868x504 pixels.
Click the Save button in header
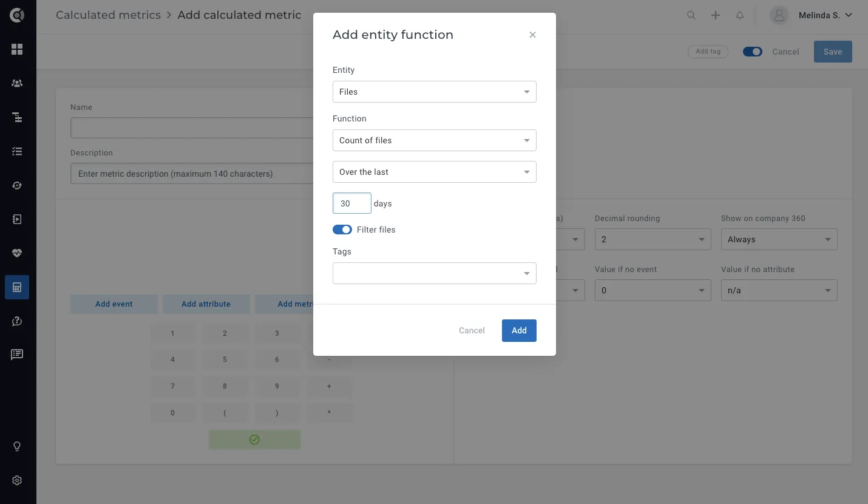833,52
